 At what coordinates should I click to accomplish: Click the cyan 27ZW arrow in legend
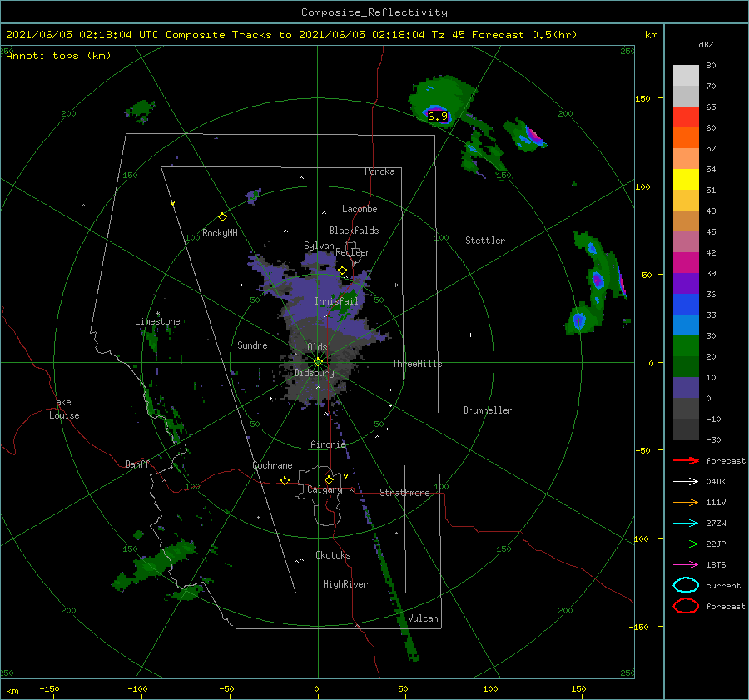pyautogui.click(x=686, y=524)
